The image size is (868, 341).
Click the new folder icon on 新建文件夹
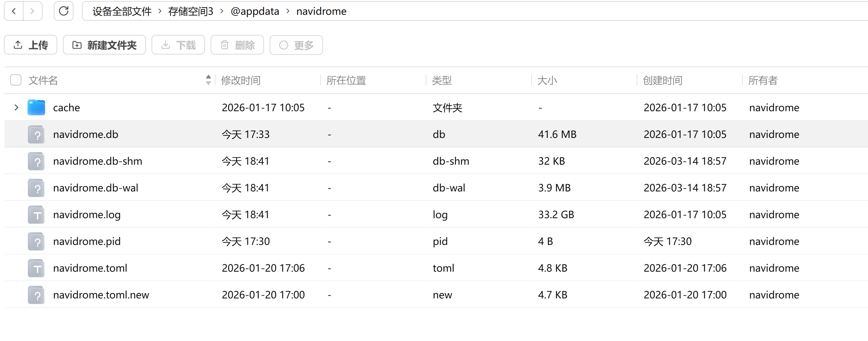click(77, 45)
